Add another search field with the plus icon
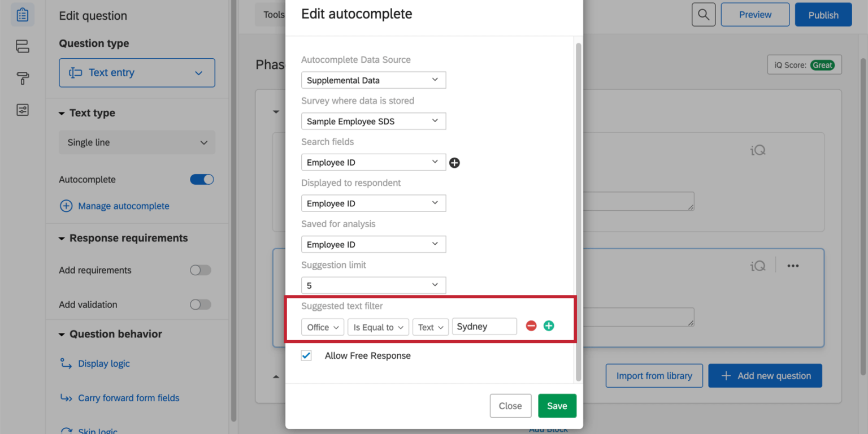 point(454,162)
